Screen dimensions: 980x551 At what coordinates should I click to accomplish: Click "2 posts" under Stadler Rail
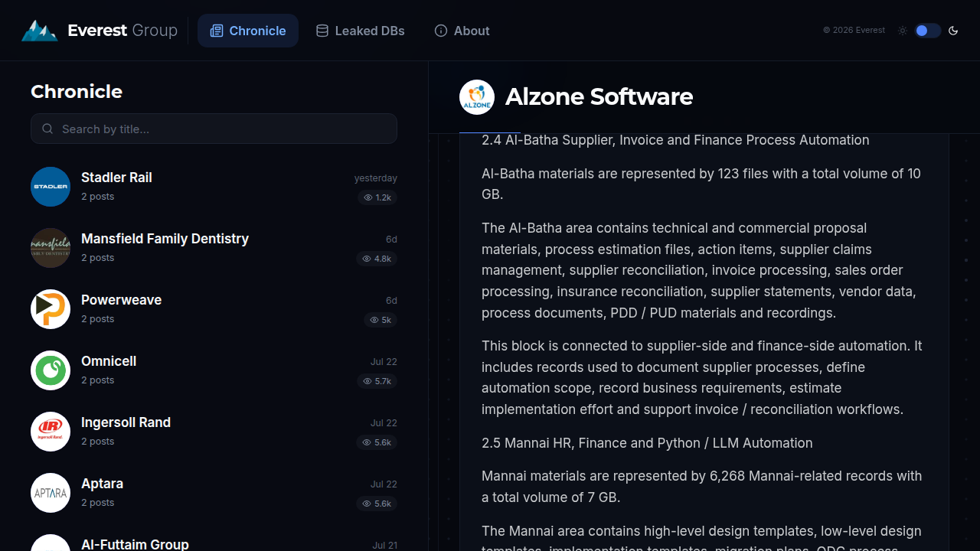click(97, 197)
